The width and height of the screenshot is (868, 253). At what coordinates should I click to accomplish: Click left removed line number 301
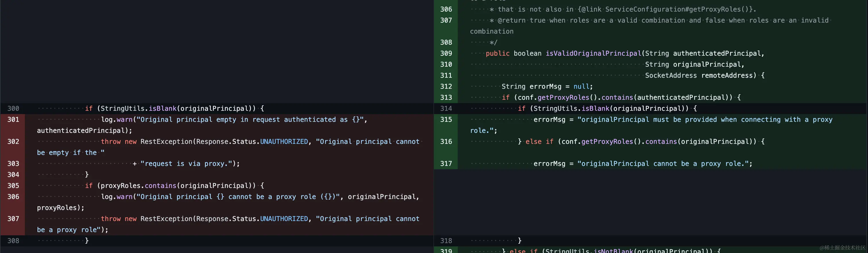tap(13, 120)
